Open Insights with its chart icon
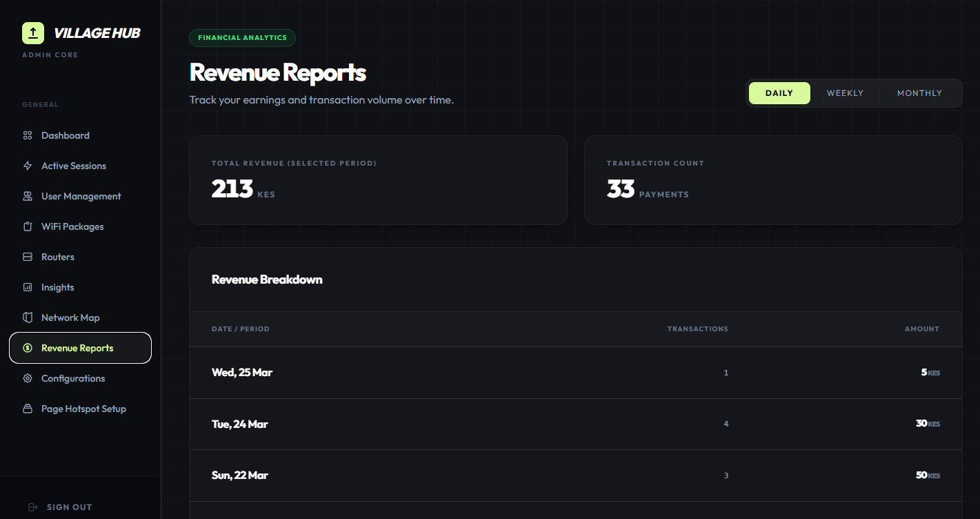980x519 pixels. tap(28, 287)
